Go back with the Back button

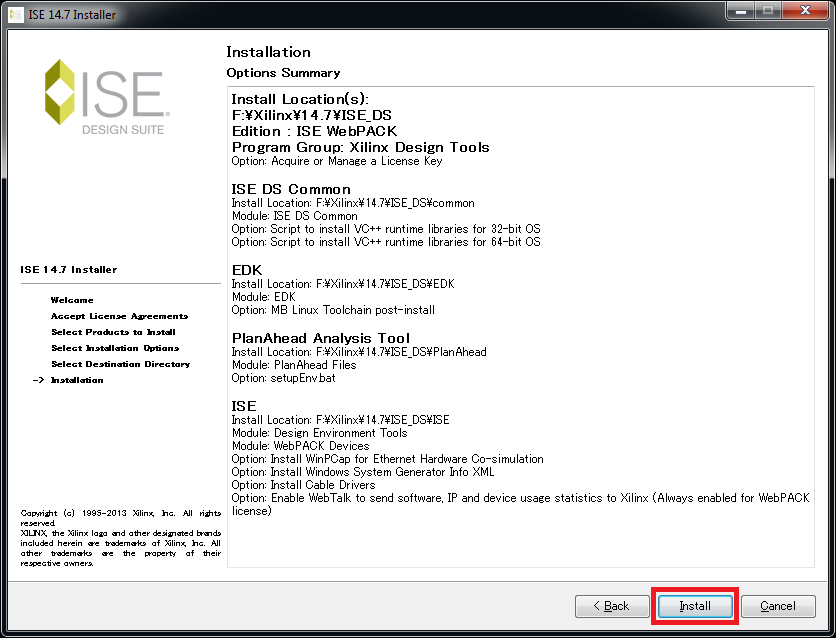coord(612,606)
